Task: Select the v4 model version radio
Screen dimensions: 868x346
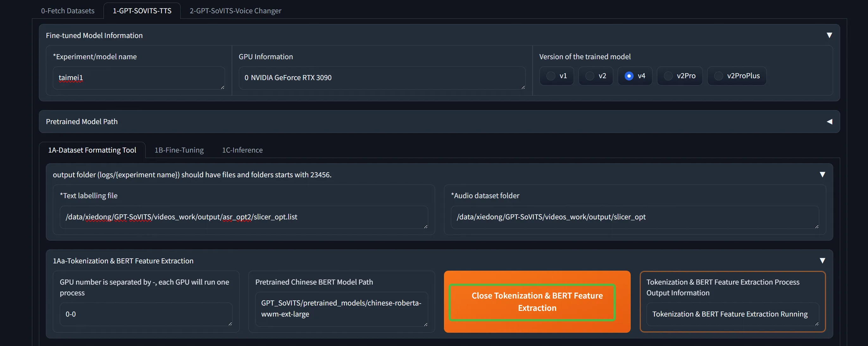Action: click(x=629, y=76)
